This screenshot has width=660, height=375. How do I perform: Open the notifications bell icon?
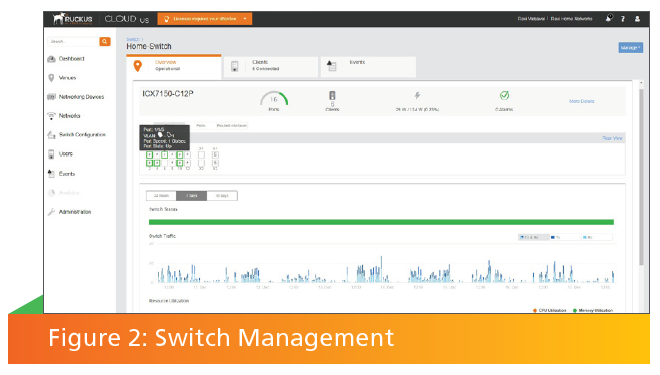[x=609, y=18]
